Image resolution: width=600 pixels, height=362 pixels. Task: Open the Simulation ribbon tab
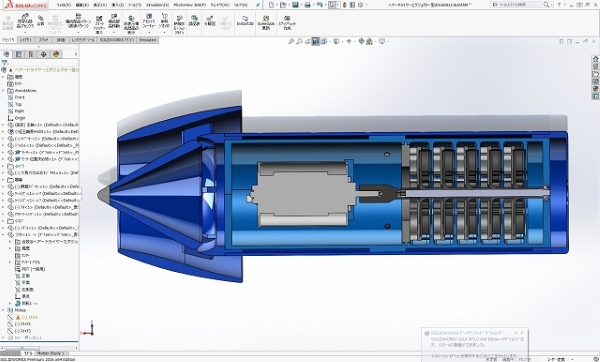(x=148, y=40)
